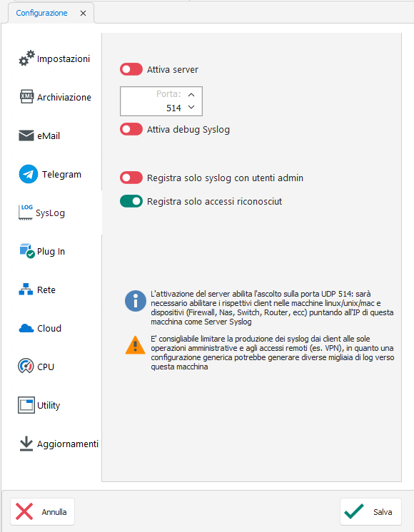Switch to the Configurazione tab
This screenshot has height=532, width=414.
42,13
